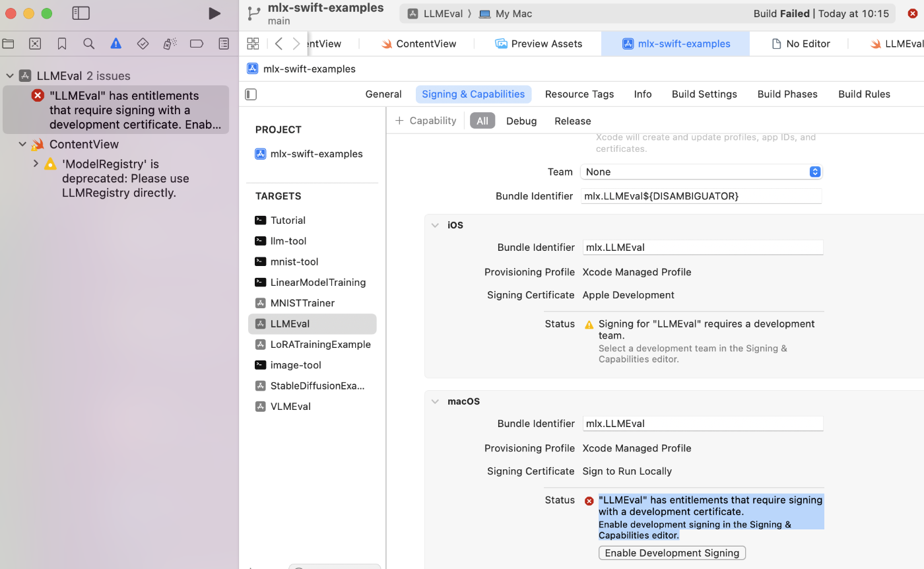Open the test navigator diamond icon

tap(143, 44)
